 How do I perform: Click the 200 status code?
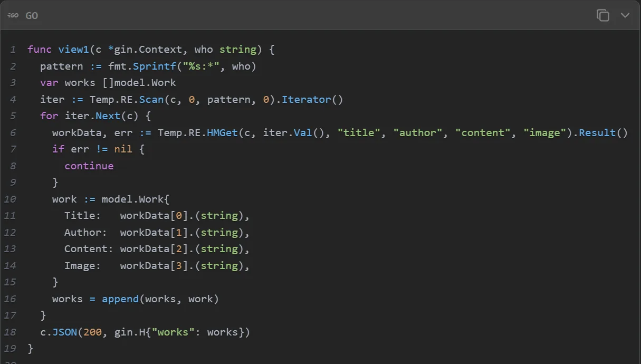pos(92,332)
